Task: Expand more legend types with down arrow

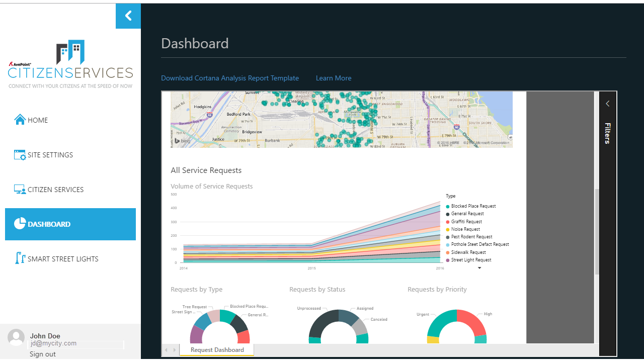Action: point(479,268)
